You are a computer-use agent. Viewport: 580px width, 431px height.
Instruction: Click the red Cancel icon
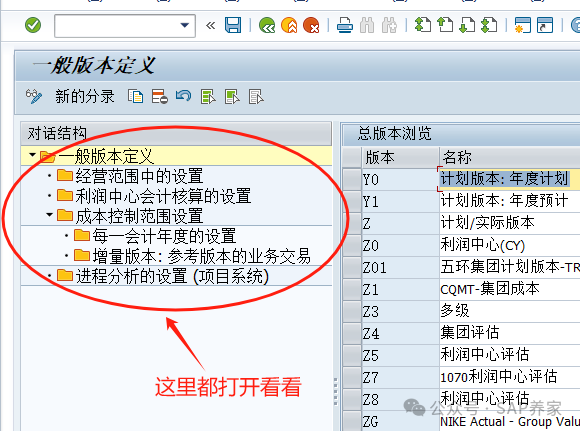311,26
